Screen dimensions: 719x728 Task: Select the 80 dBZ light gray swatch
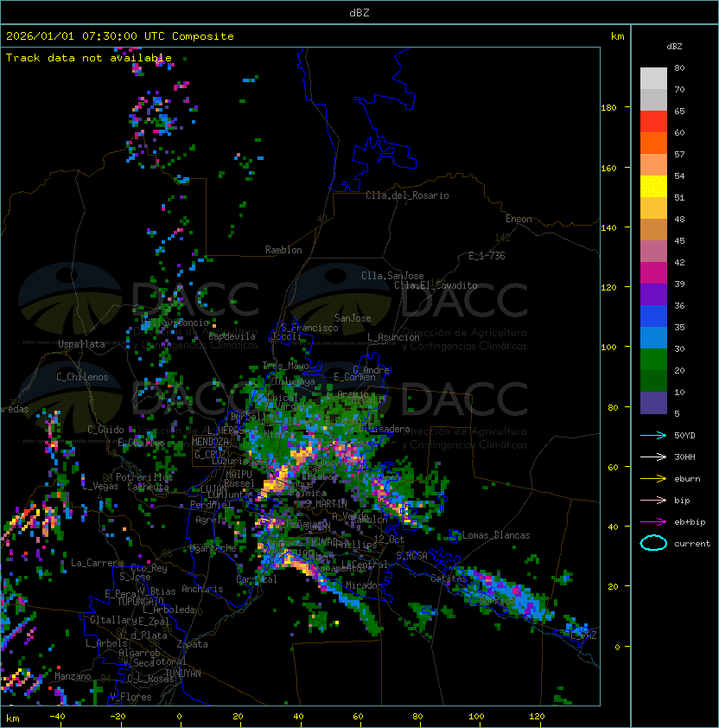pyautogui.click(x=653, y=78)
